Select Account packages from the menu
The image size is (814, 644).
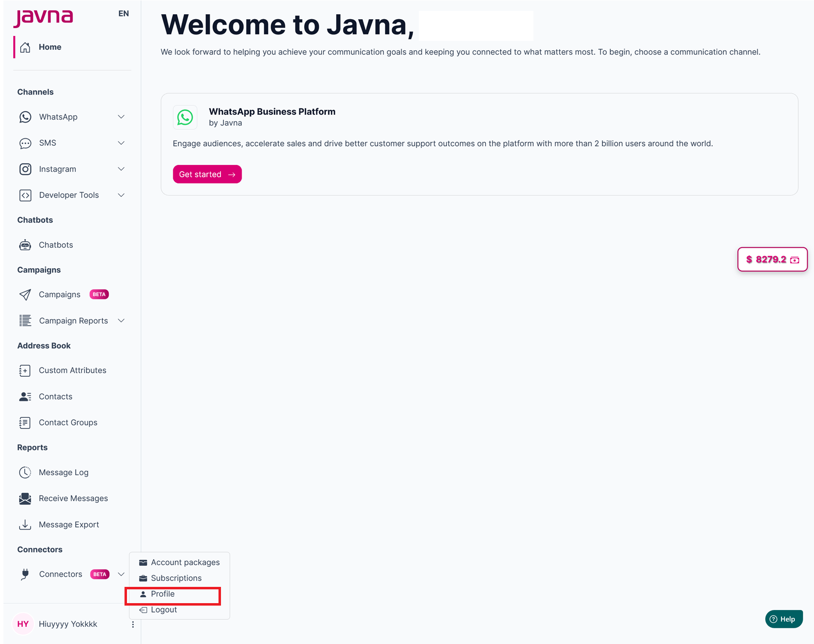click(180, 562)
